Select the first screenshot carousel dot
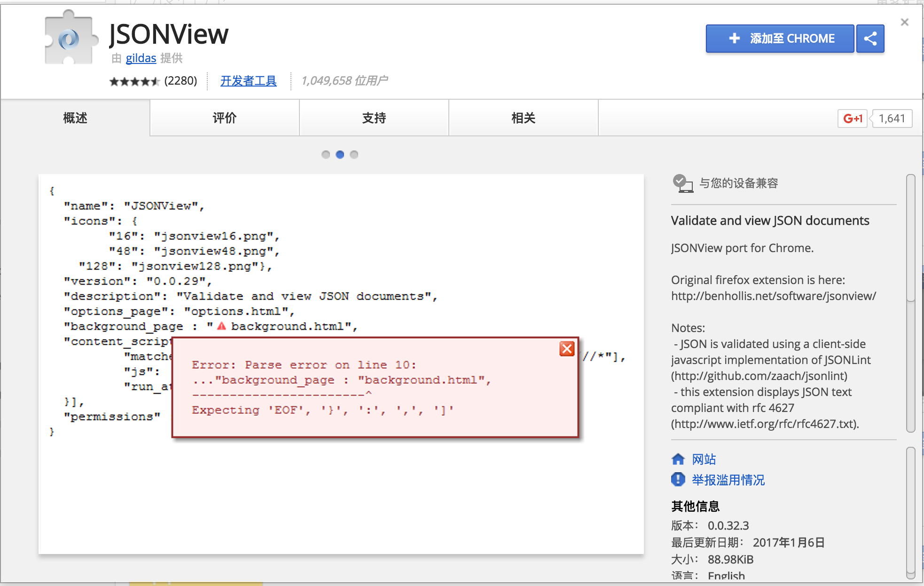This screenshot has height=586, width=924. point(326,155)
